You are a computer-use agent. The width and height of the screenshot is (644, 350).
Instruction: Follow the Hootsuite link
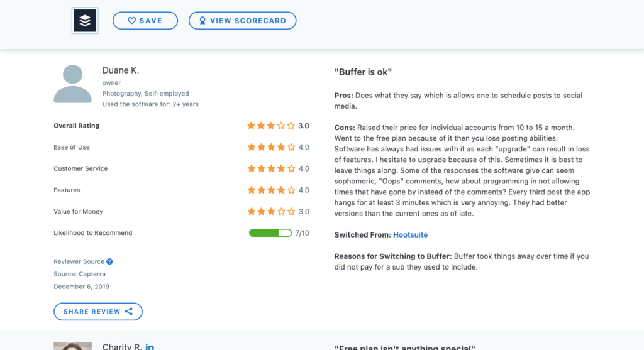click(410, 235)
